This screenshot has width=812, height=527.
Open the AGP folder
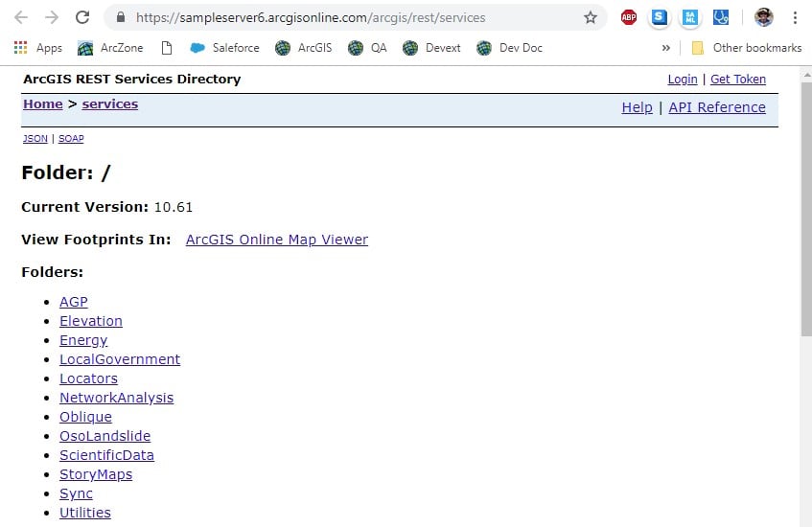point(74,302)
